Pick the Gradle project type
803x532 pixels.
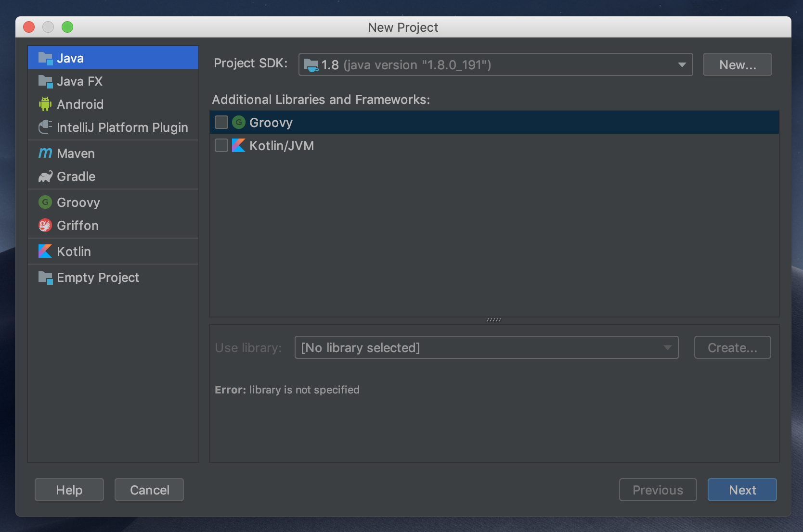click(113, 177)
